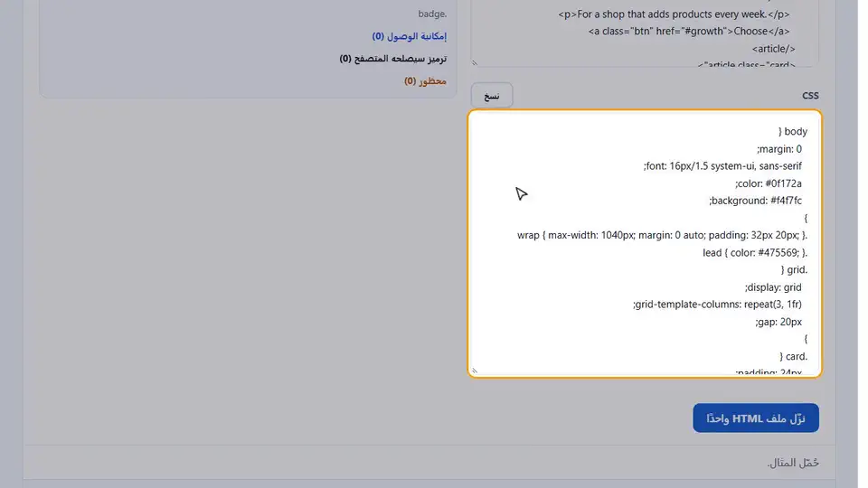Click the grid-template-columns: repeat(3, 1fr) line
The width and height of the screenshot is (868, 488).
point(717,305)
